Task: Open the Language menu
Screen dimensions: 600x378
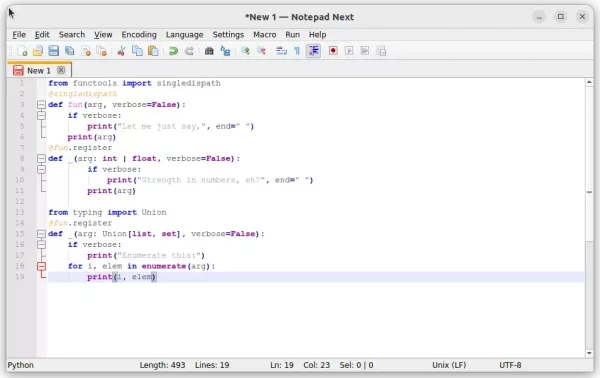Action: pos(184,35)
